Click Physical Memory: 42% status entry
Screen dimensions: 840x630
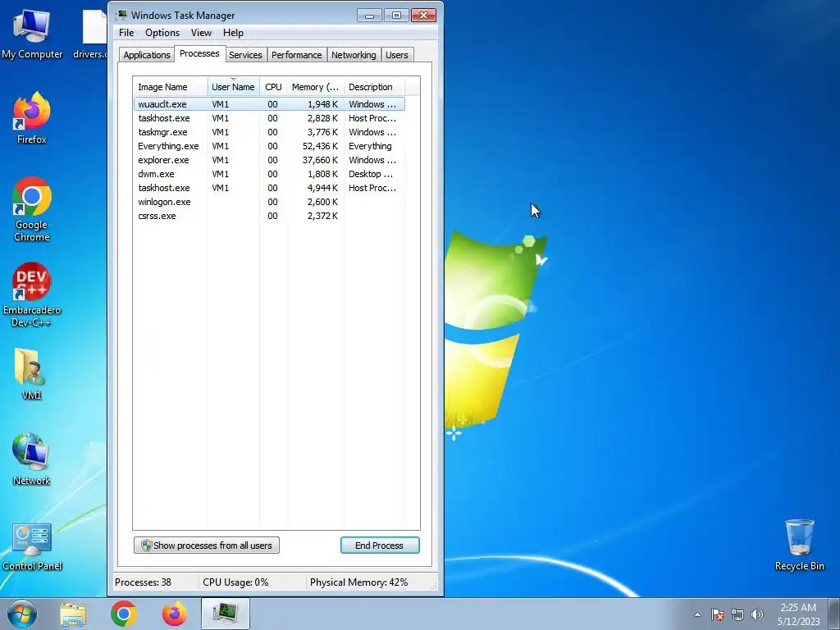point(359,582)
